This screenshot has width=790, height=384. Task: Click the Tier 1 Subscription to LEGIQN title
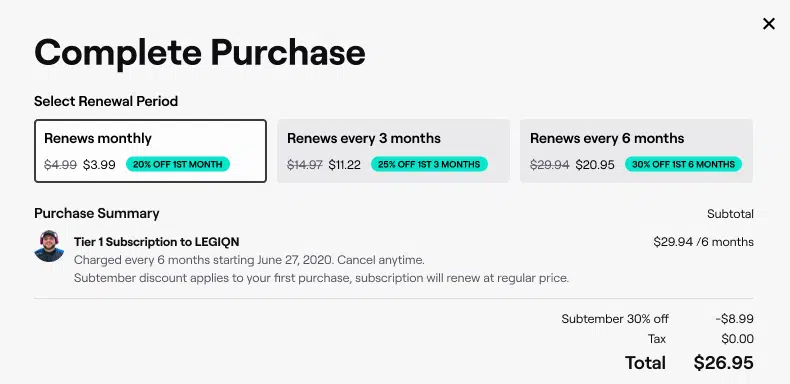[156, 242]
